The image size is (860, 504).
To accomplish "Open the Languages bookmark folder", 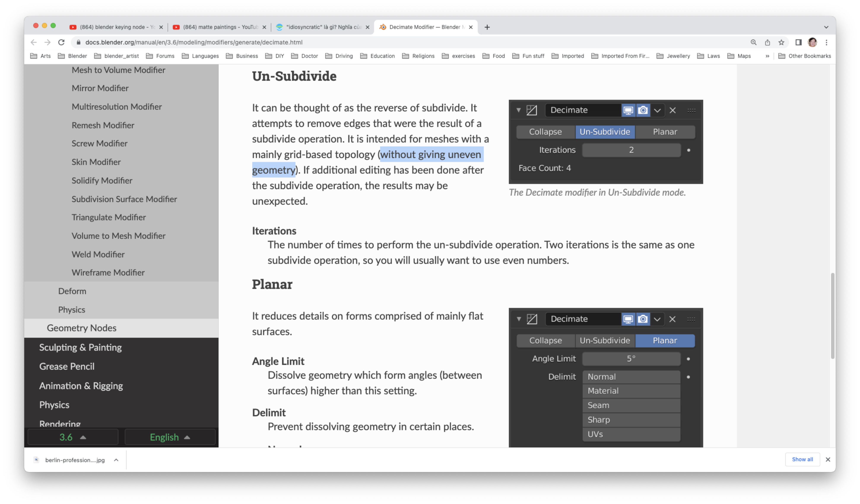I will click(200, 56).
